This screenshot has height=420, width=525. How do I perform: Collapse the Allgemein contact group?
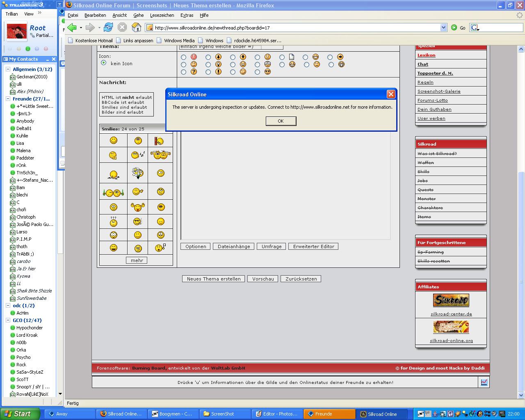(8, 69)
